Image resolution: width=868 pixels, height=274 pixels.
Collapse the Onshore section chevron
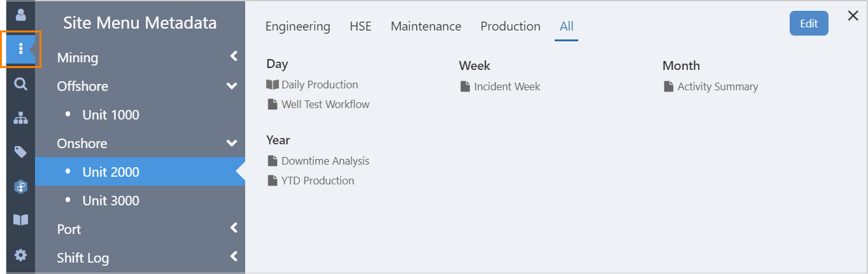232,143
